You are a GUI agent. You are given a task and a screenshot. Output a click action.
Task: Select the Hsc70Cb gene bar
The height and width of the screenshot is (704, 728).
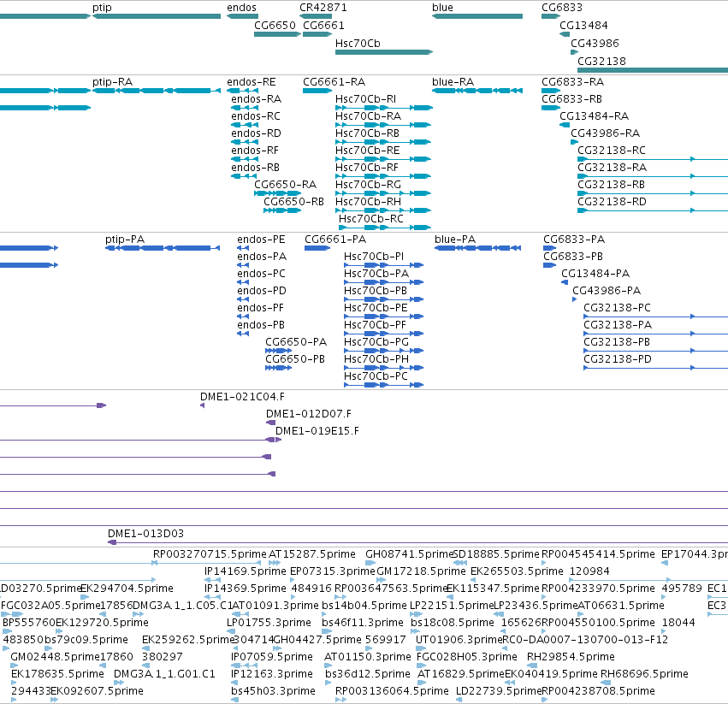(x=384, y=52)
